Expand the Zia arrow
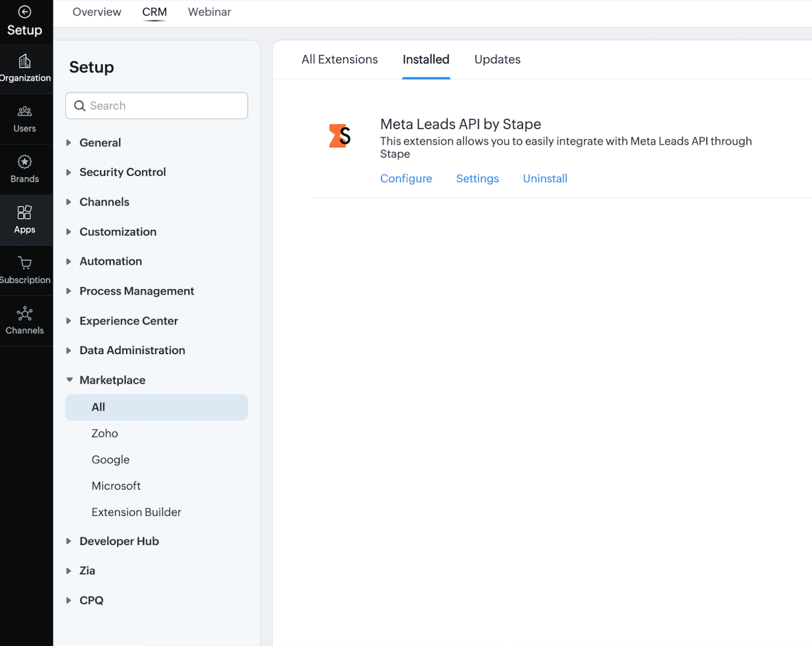This screenshot has height=646, width=812. point(69,571)
